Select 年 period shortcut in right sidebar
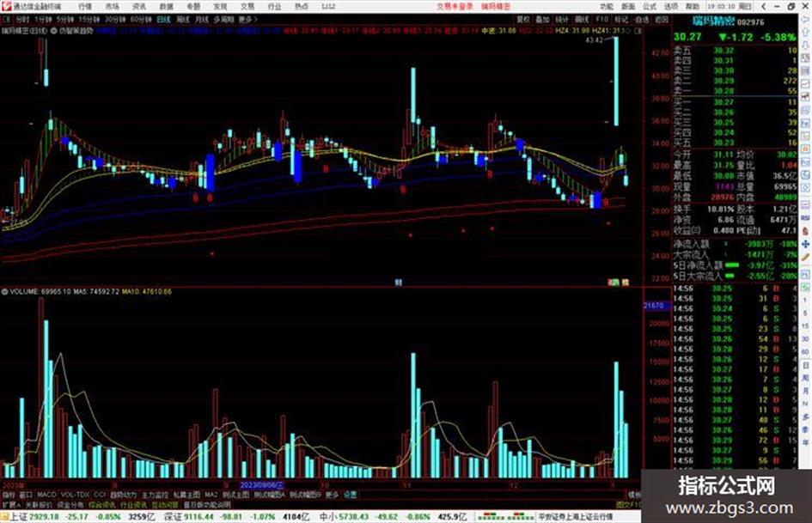The width and height of the screenshot is (812, 523). point(805,442)
